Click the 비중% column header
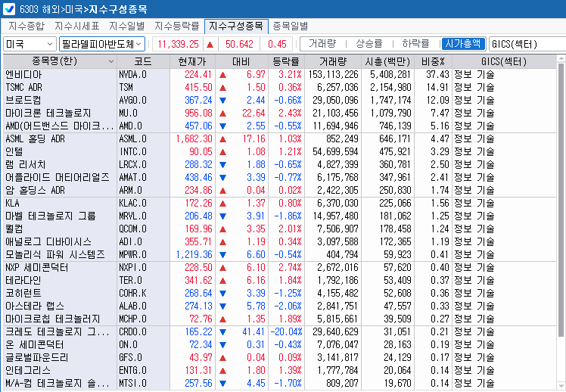The height and width of the screenshot is (392, 566). [x=433, y=61]
